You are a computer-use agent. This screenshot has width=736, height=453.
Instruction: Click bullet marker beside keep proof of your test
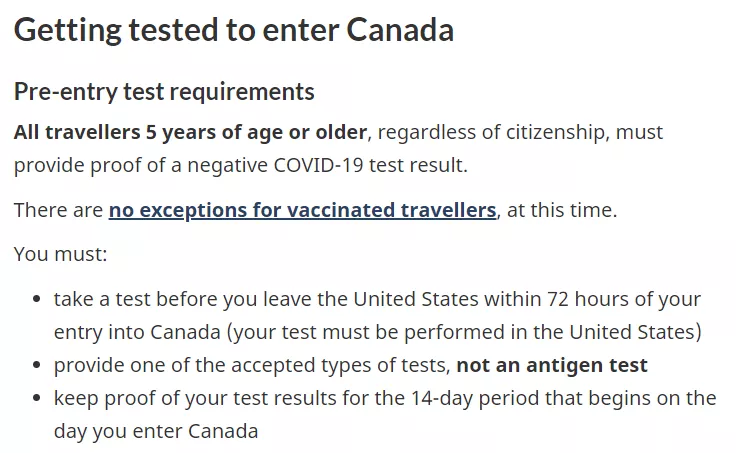pyautogui.click(x=37, y=398)
